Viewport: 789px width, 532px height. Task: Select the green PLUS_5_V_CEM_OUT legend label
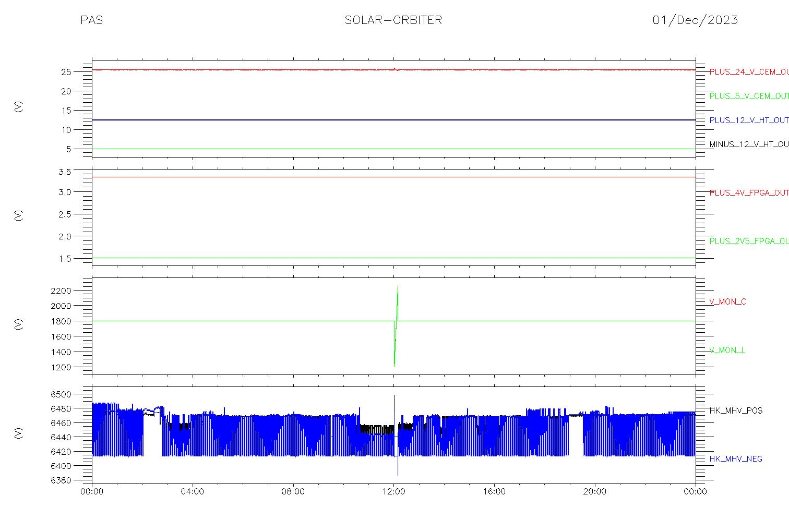[x=749, y=96]
